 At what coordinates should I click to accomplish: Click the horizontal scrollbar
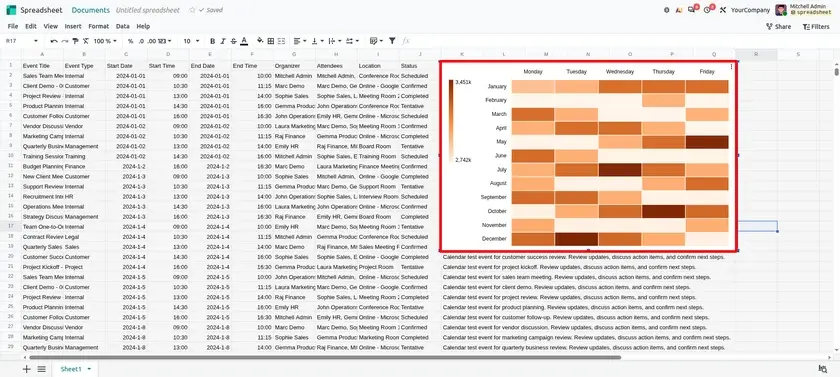[325, 357]
